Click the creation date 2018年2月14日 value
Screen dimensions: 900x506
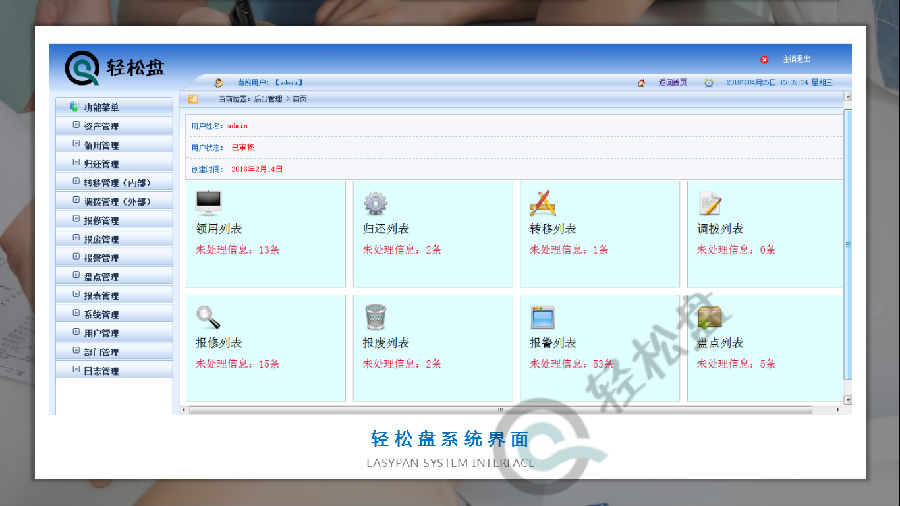[x=257, y=169]
